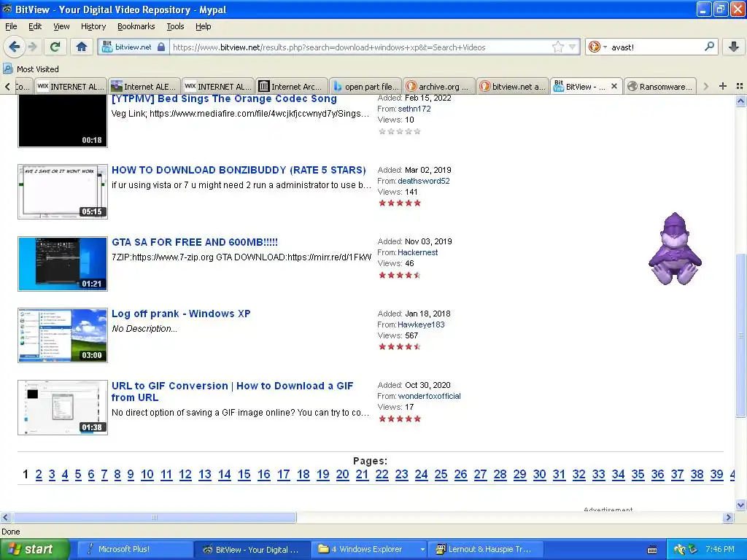This screenshot has width=747, height=560.
Task: Close the BitView tab
Action: click(614, 86)
